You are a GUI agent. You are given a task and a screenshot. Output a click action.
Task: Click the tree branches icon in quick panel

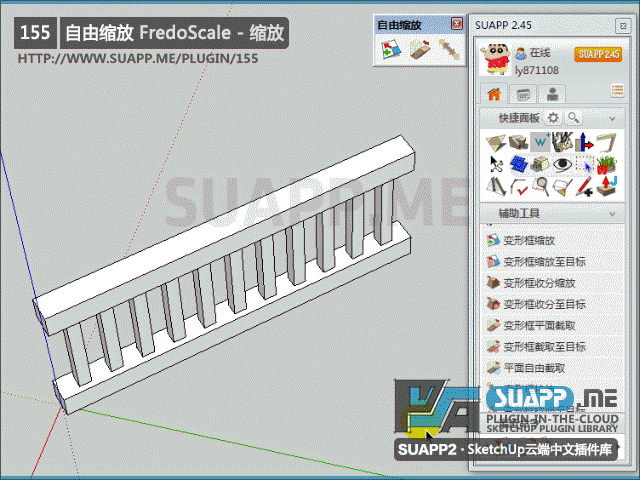point(562,142)
